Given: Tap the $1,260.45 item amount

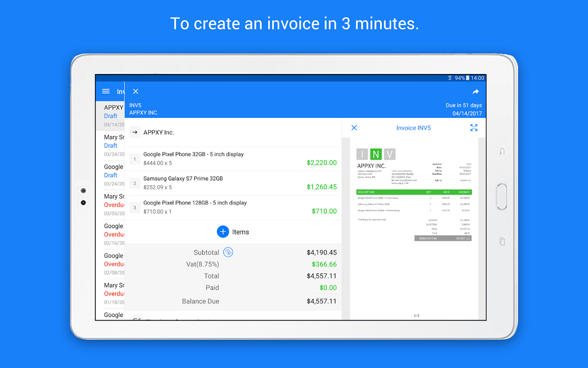Looking at the screenshot, I should tap(322, 187).
